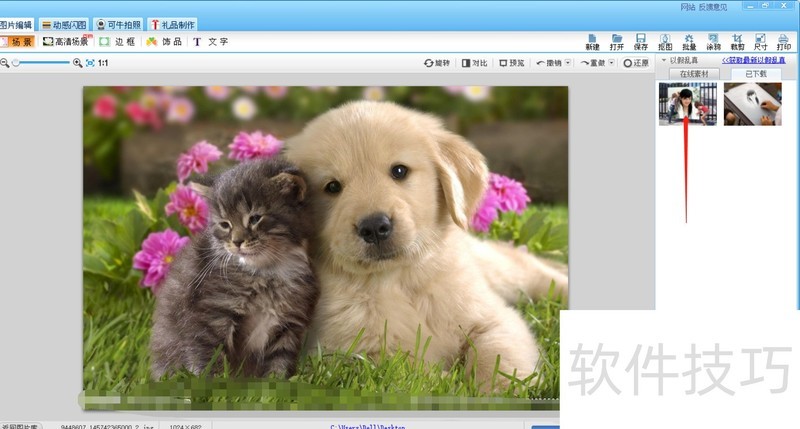The width and height of the screenshot is (800, 429).
Task: Zoom in with magnifier plus icon
Action: point(78,63)
